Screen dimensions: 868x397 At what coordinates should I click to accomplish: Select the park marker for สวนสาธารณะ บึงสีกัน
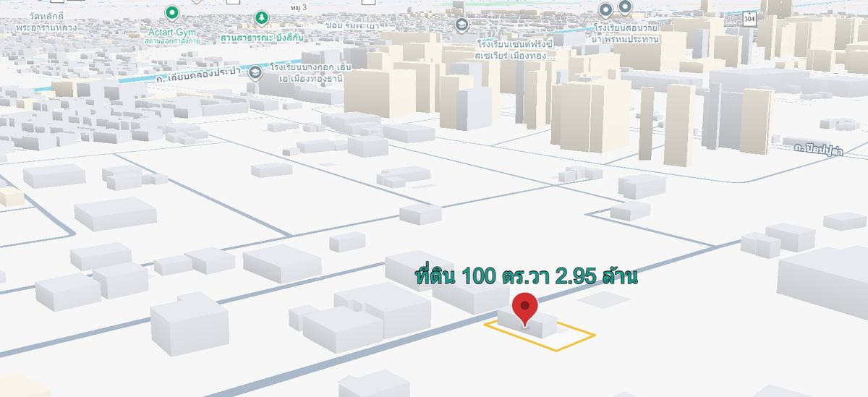click(261, 17)
